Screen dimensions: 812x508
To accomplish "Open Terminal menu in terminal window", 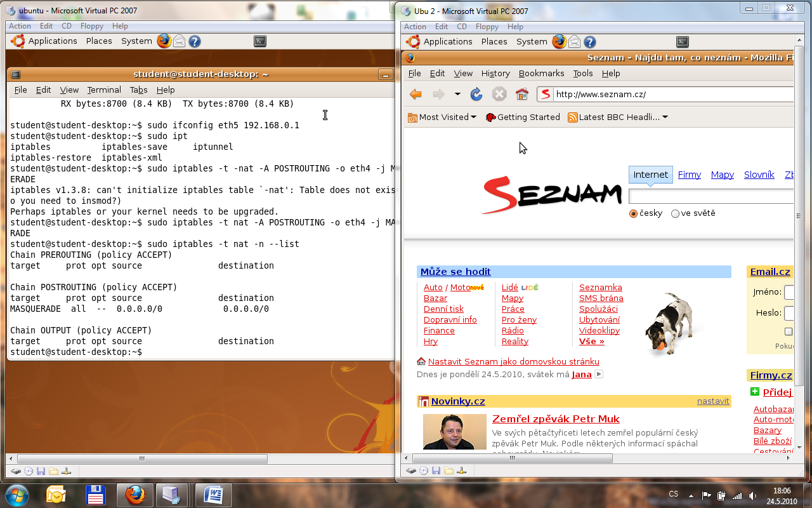I will (x=104, y=90).
